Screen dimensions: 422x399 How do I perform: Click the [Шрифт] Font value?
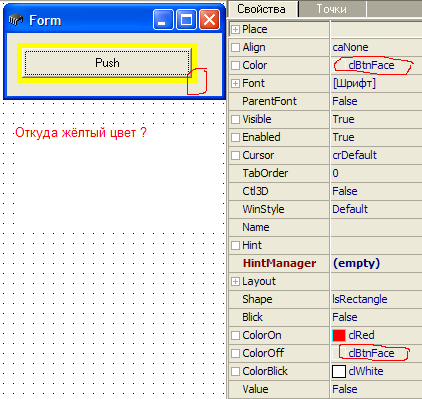(354, 83)
